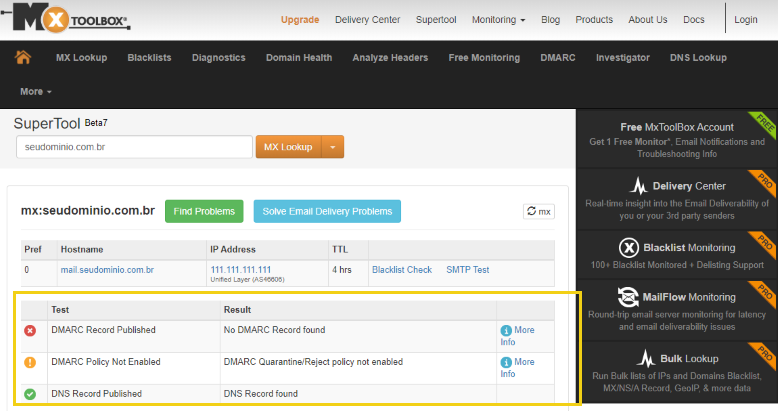Select Domain Health in navigation bar

pos(299,58)
